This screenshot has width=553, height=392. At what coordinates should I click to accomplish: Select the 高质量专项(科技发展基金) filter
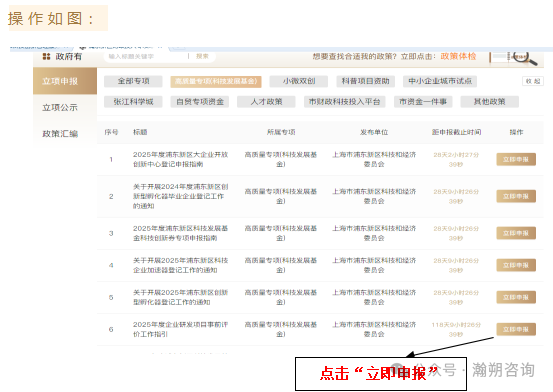click(216, 81)
